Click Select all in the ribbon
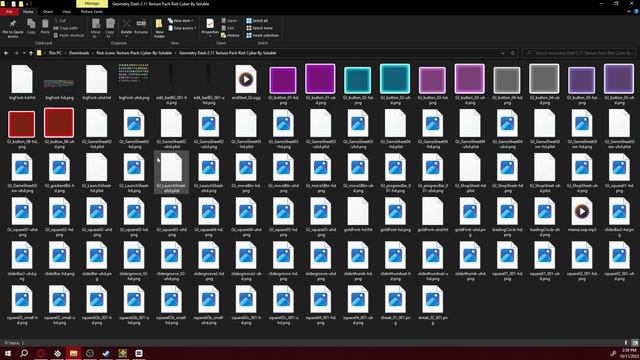The image size is (640, 360). 257,20
